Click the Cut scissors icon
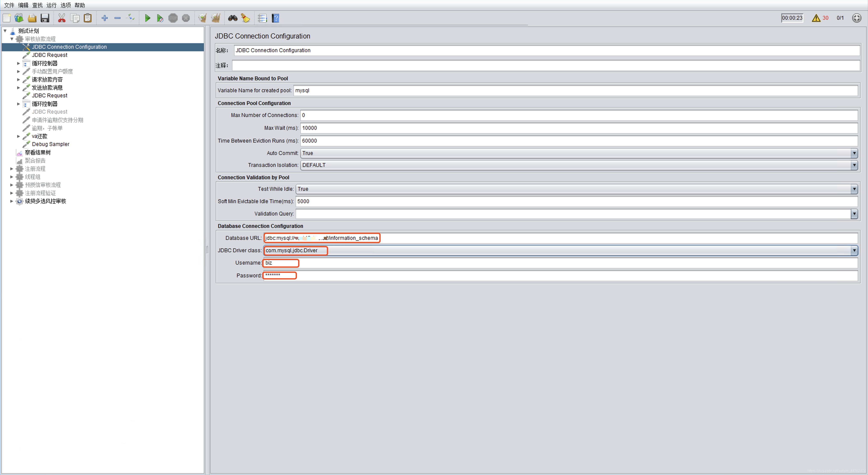This screenshot has width=868, height=475. [x=62, y=18]
